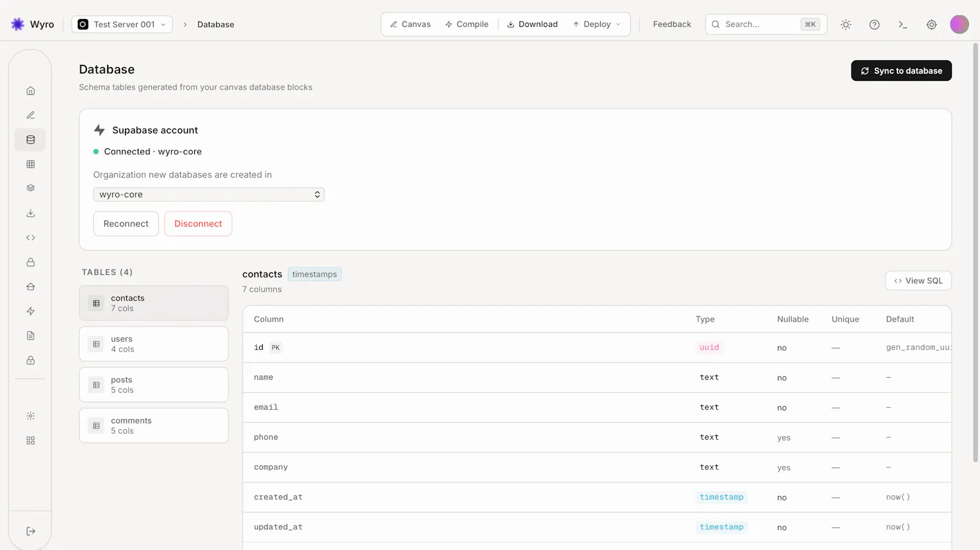Open Feedback

[x=672, y=24]
